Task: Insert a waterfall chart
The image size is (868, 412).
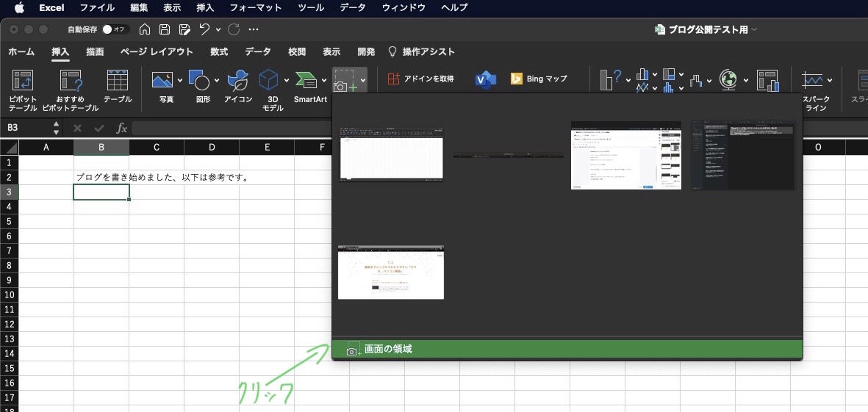Action: (x=697, y=80)
